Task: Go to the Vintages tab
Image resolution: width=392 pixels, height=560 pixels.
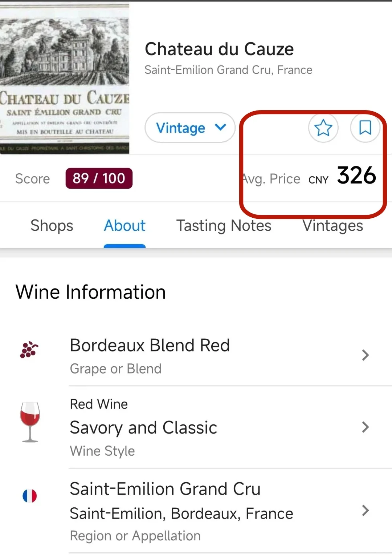Action: 333,225
